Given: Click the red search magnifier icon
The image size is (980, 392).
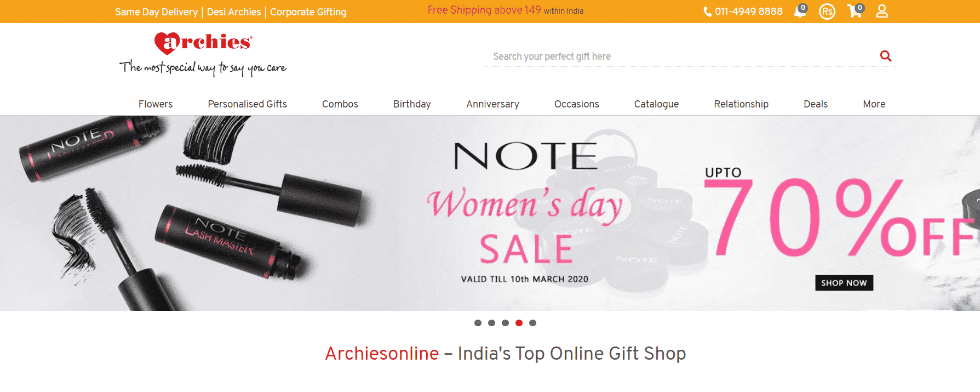Looking at the screenshot, I should pyautogui.click(x=886, y=56).
